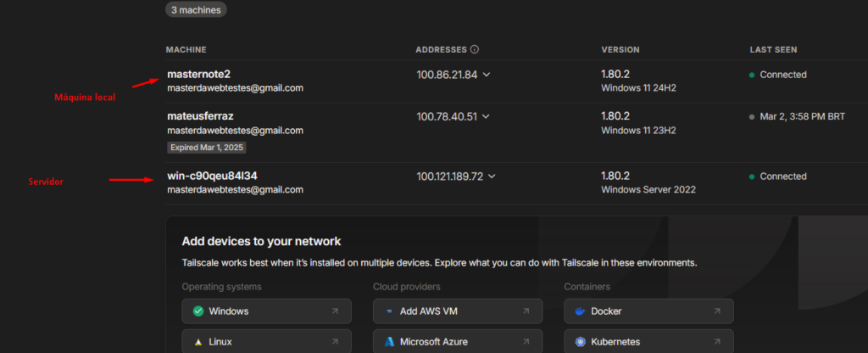Click the external arrow on Microsoft Azure
The height and width of the screenshot is (353, 868).
click(526, 342)
